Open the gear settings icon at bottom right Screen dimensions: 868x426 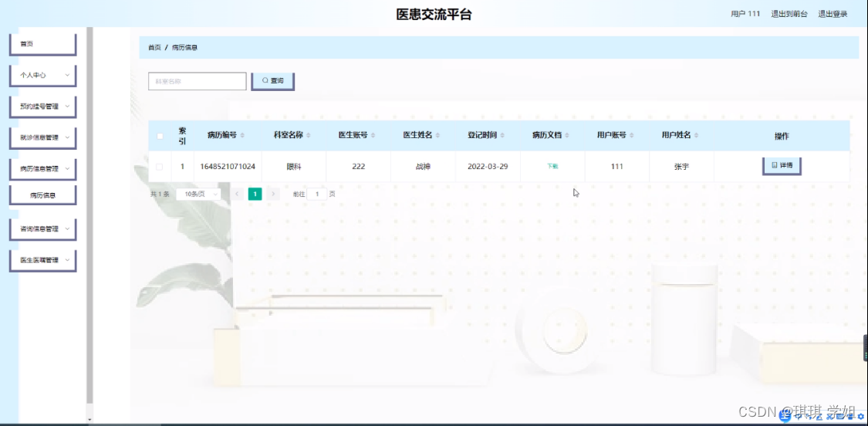point(860,417)
